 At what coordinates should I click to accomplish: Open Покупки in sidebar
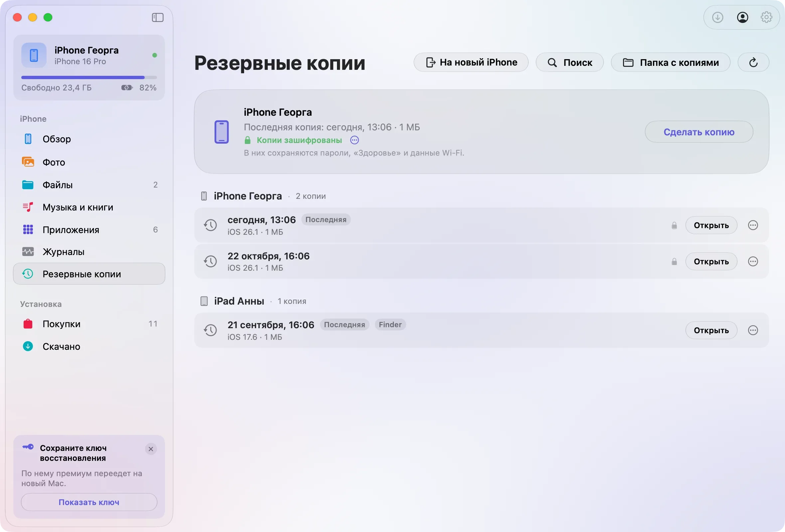(x=89, y=324)
